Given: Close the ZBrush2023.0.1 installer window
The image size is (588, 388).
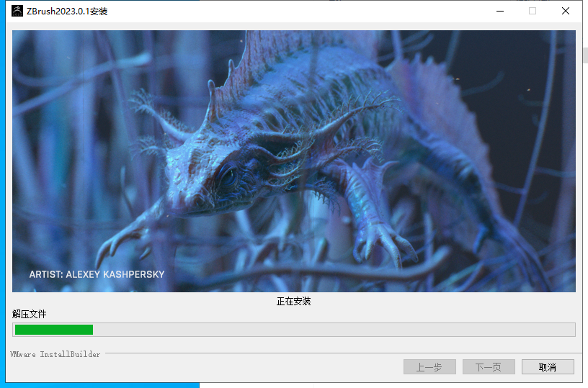Looking at the screenshot, I should tap(566, 12).
